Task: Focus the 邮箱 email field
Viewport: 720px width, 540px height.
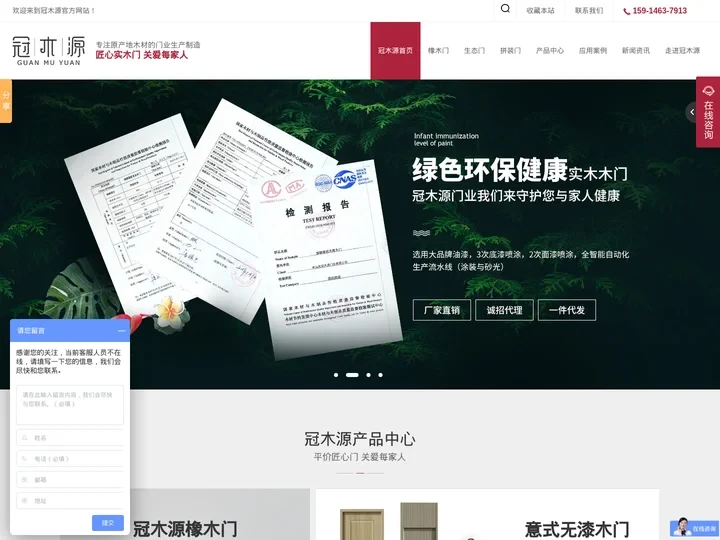Action: tap(70, 480)
